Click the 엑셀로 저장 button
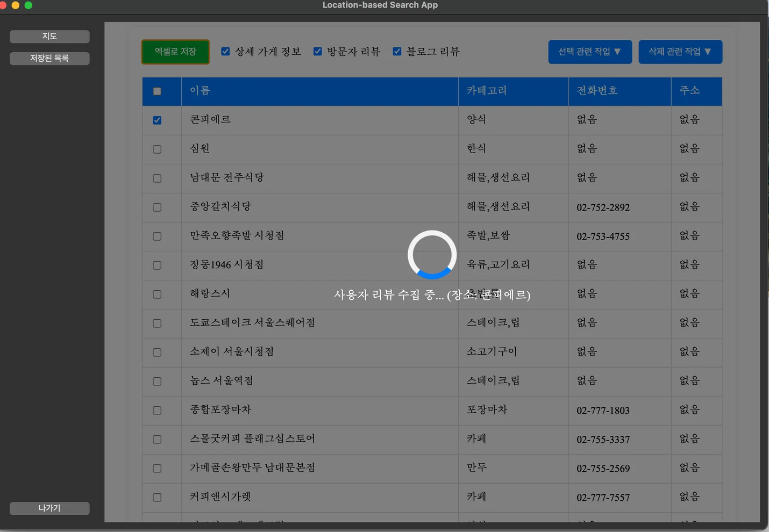Viewport: 769px width, 532px height. [175, 52]
